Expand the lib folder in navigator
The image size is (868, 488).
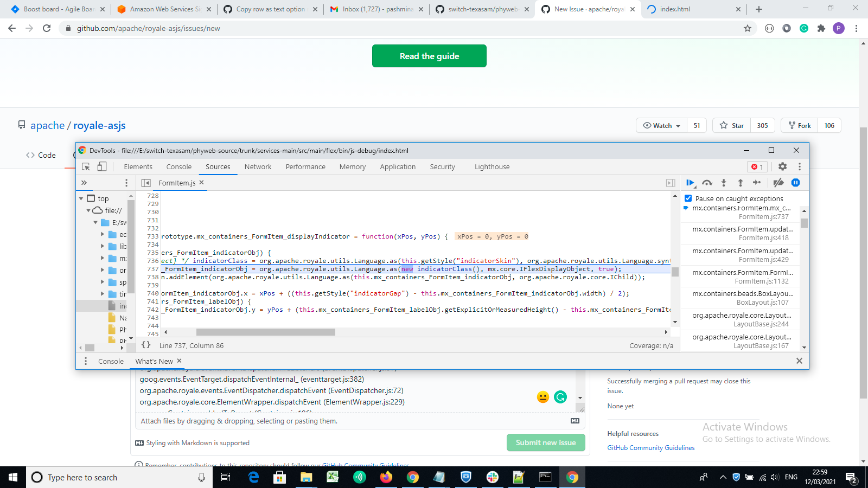(103, 246)
